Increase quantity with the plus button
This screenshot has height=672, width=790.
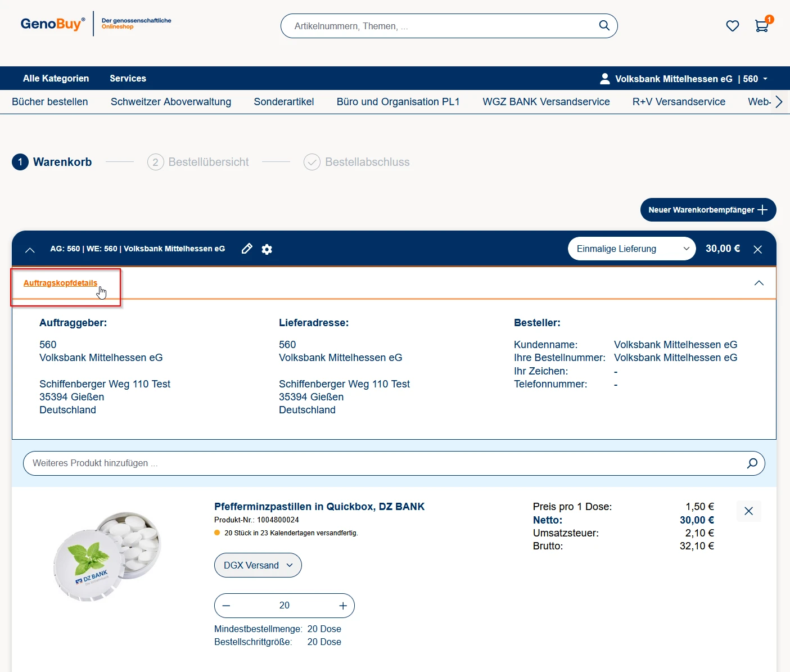coord(343,606)
